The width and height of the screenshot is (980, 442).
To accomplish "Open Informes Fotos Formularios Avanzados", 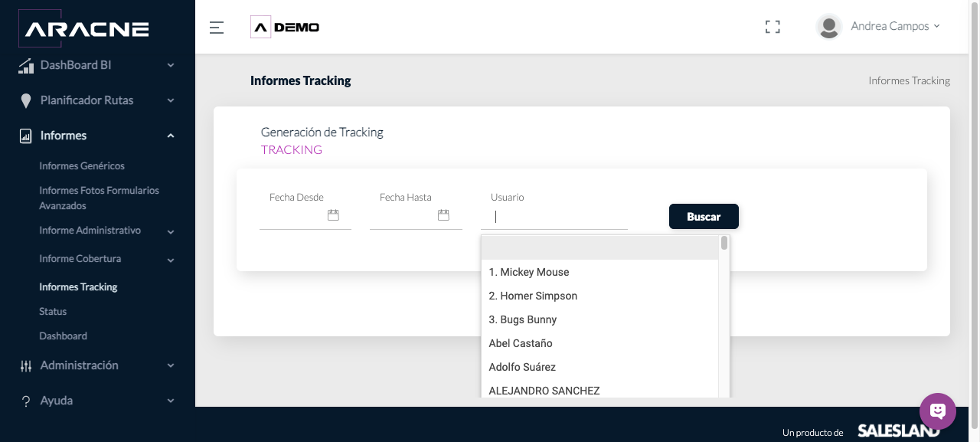I will [100, 198].
